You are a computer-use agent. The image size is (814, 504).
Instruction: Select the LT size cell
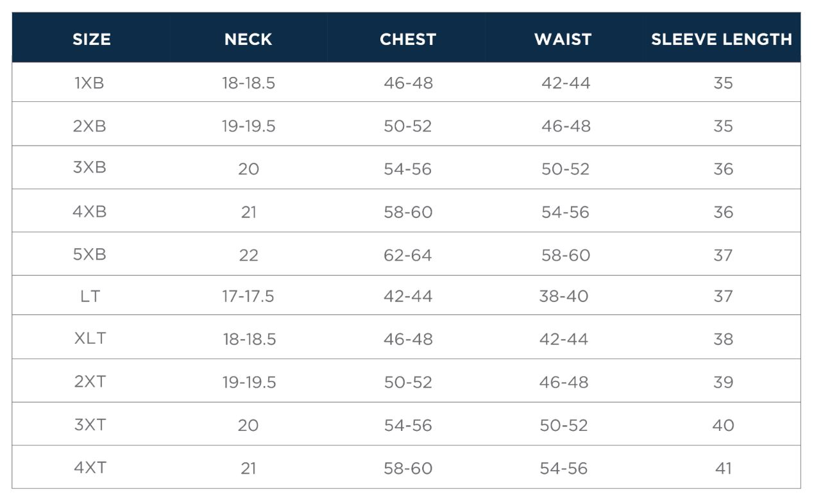(90, 296)
